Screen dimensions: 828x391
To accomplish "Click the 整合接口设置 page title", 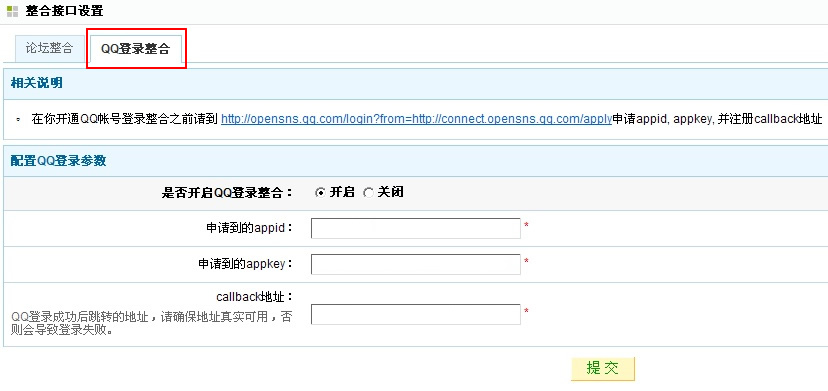I will tap(64, 11).
